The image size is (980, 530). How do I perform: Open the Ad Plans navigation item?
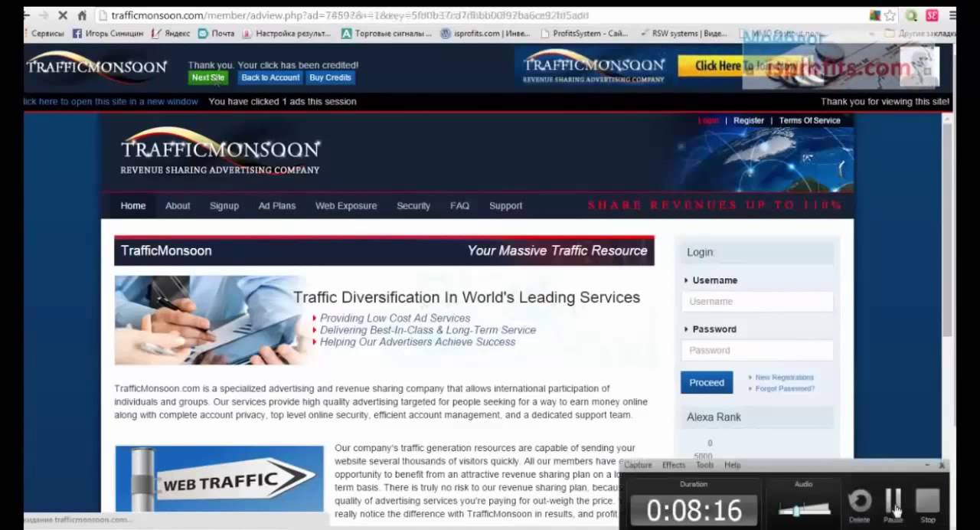(277, 205)
